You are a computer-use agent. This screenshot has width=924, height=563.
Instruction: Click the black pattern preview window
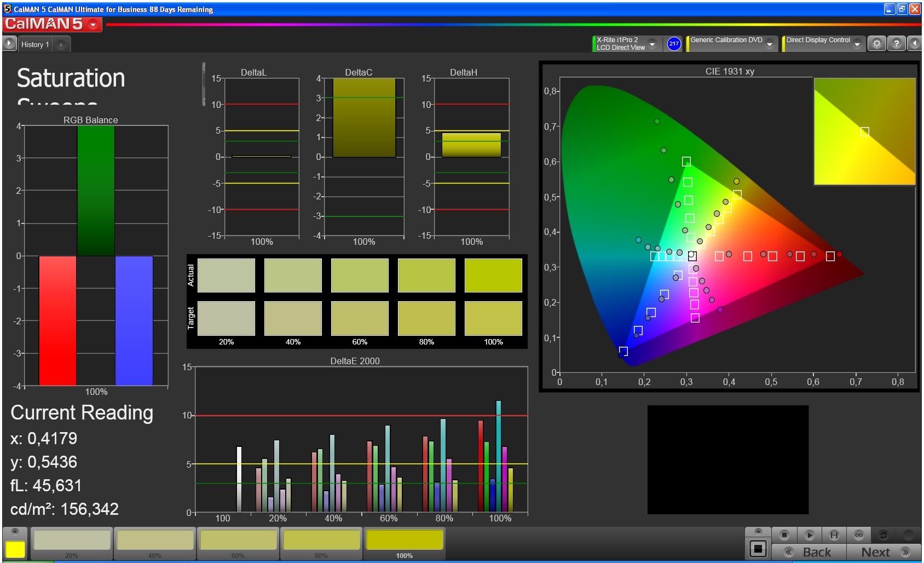tap(727, 459)
